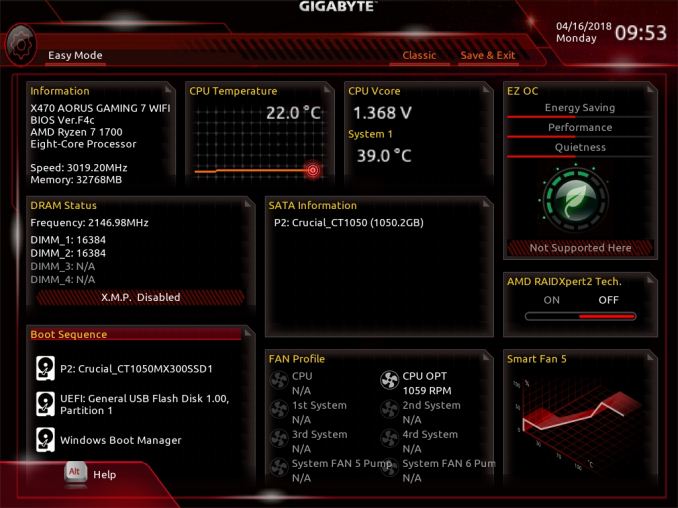Screen dimensions: 678x508
Task: Expand the Smart Fan 5 panel corner
Action: point(651,357)
